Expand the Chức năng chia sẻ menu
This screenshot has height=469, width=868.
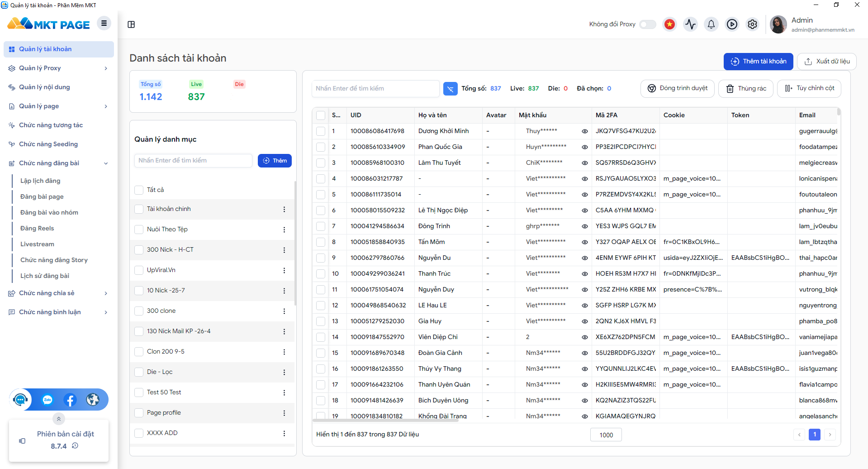(58, 293)
